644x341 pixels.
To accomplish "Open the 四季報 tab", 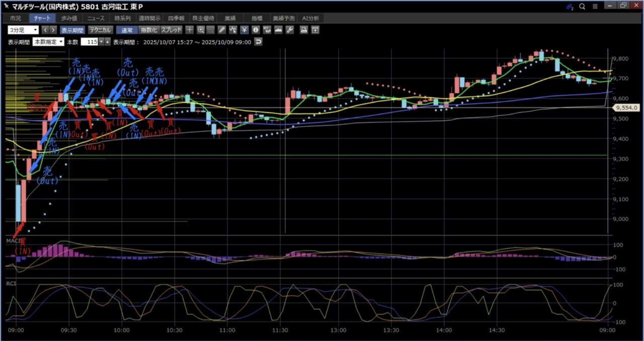I will (x=176, y=18).
